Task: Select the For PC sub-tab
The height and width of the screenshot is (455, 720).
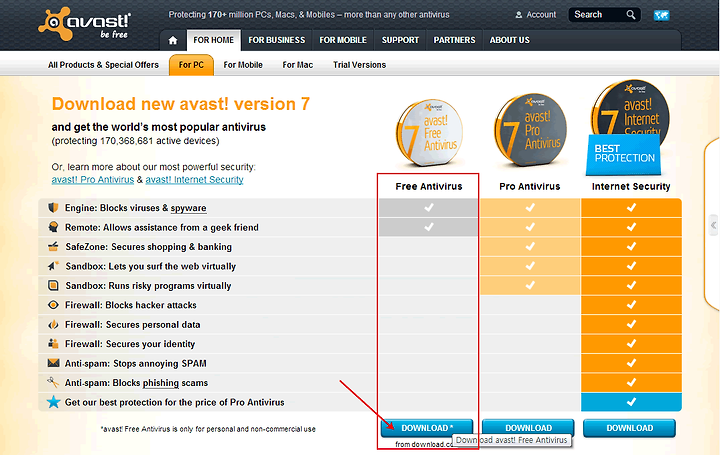Action: pyautogui.click(x=191, y=65)
